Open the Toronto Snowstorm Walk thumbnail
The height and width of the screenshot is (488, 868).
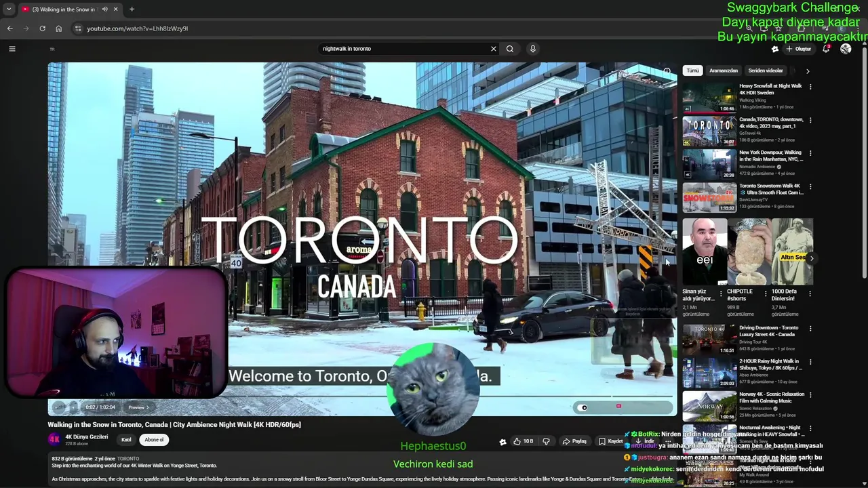pyautogui.click(x=709, y=197)
